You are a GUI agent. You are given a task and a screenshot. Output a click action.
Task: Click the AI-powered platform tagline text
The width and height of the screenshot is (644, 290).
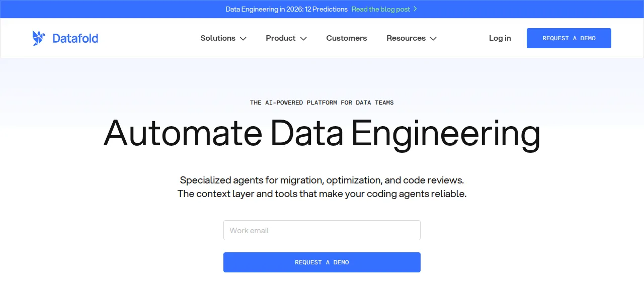click(322, 103)
